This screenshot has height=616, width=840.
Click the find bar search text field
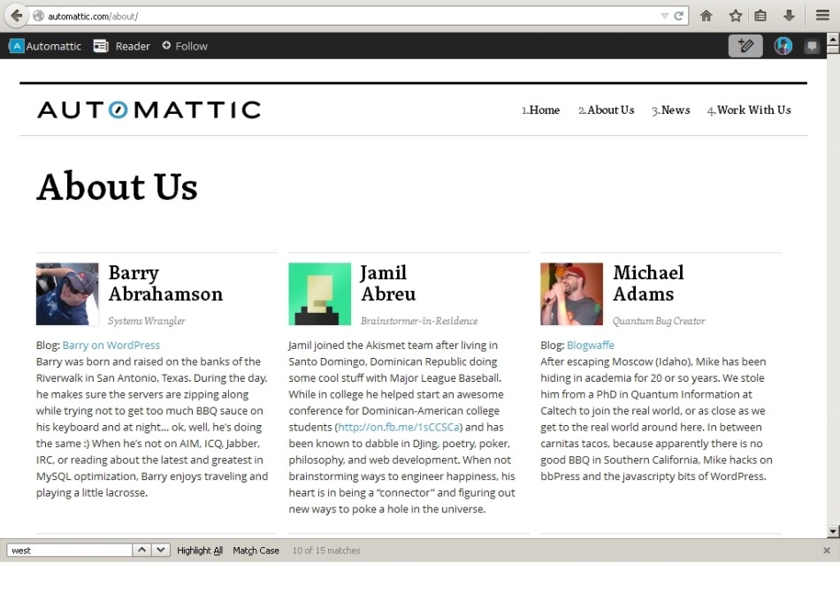point(69,551)
